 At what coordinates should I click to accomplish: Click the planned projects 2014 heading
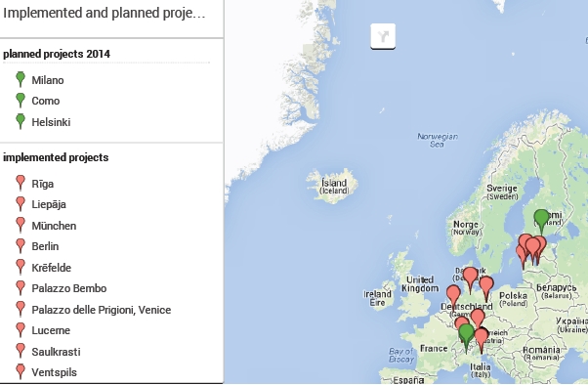point(57,54)
